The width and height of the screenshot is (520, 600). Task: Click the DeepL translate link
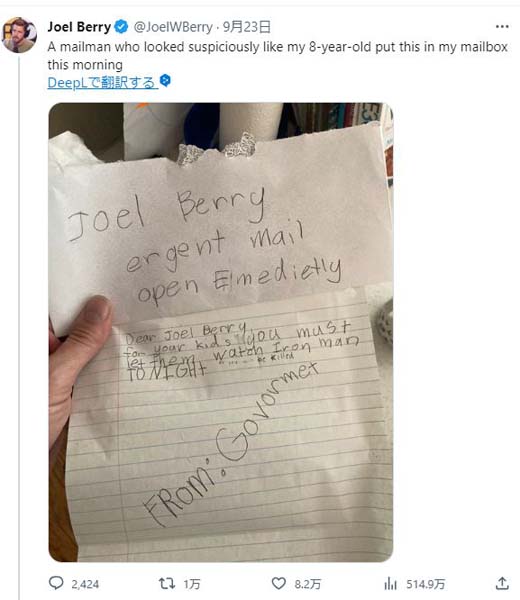(102, 82)
